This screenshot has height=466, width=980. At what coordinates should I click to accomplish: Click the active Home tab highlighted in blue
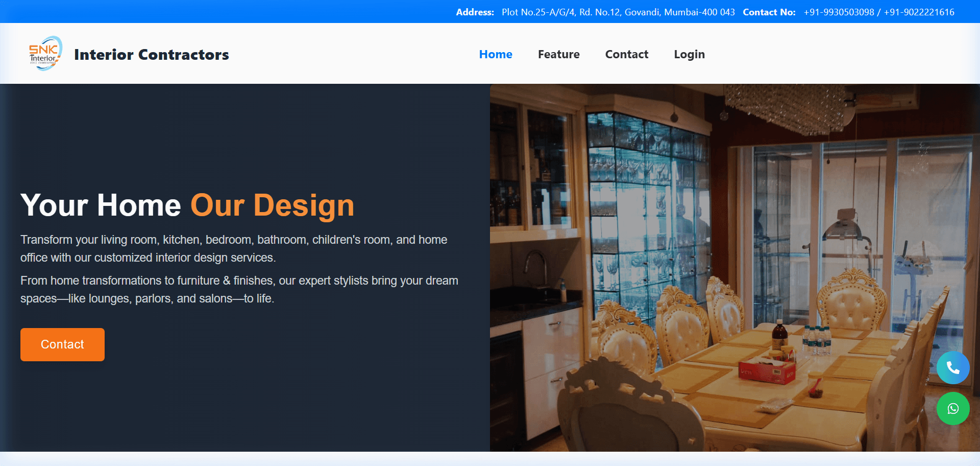click(x=495, y=54)
